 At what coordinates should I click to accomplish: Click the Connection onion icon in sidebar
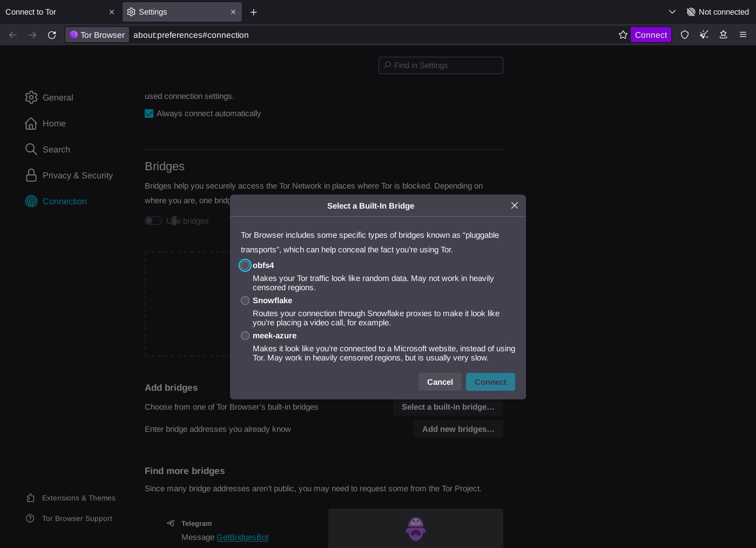click(x=31, y=201)
